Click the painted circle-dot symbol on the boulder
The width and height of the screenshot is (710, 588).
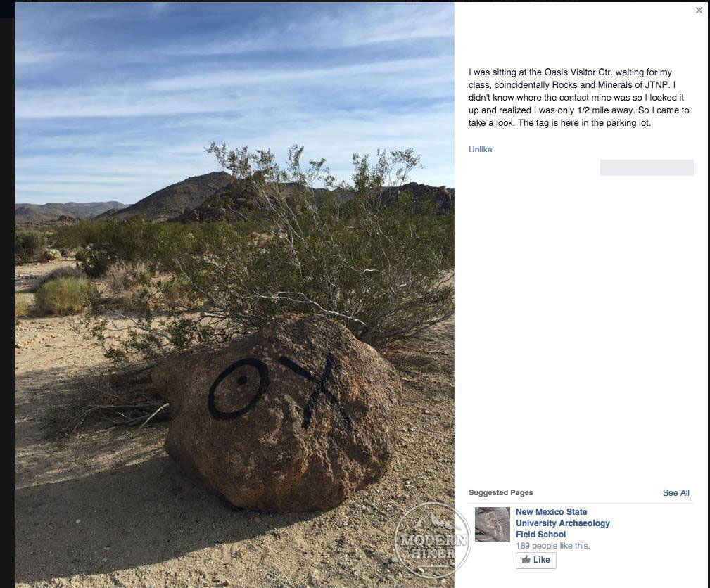(x=238, y=388)
